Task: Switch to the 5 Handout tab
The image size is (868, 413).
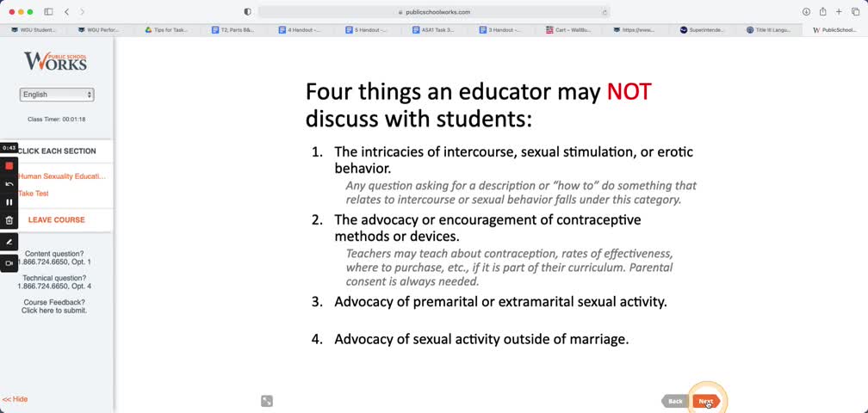Action: [368, 30]
